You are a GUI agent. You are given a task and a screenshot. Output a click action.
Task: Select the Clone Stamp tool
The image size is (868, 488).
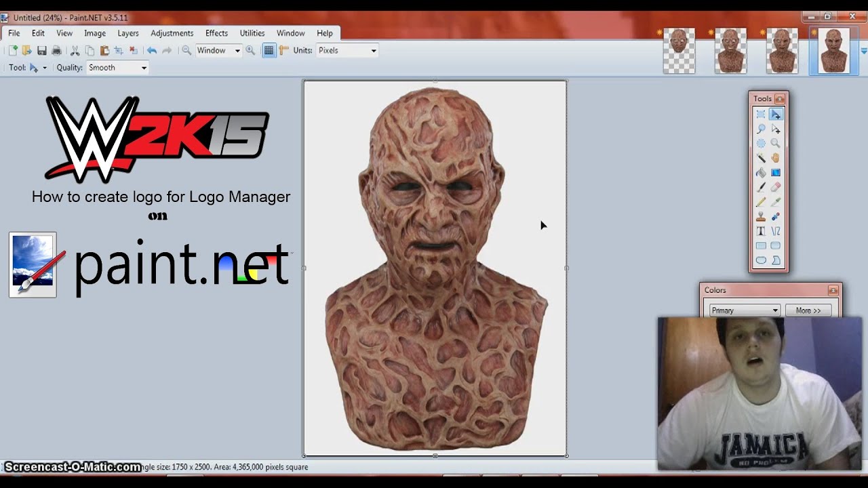[761, 217]
